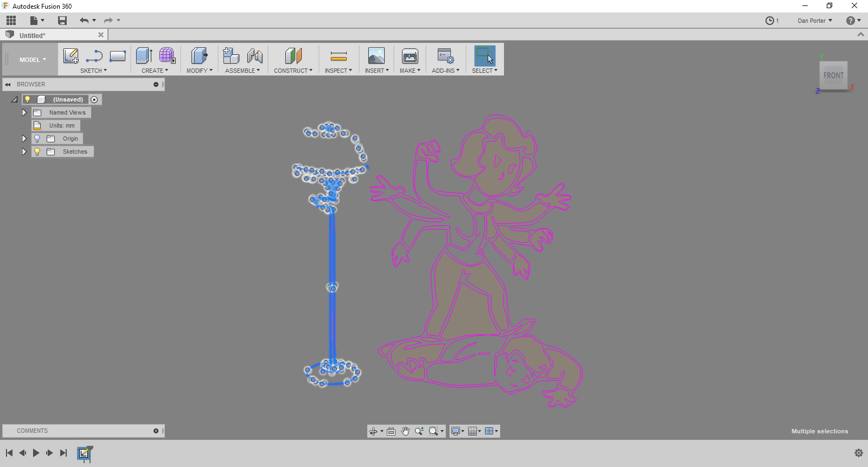Viewport: 868px width, 467px height.
Task: Redo the last action
Action: (108, 21)
